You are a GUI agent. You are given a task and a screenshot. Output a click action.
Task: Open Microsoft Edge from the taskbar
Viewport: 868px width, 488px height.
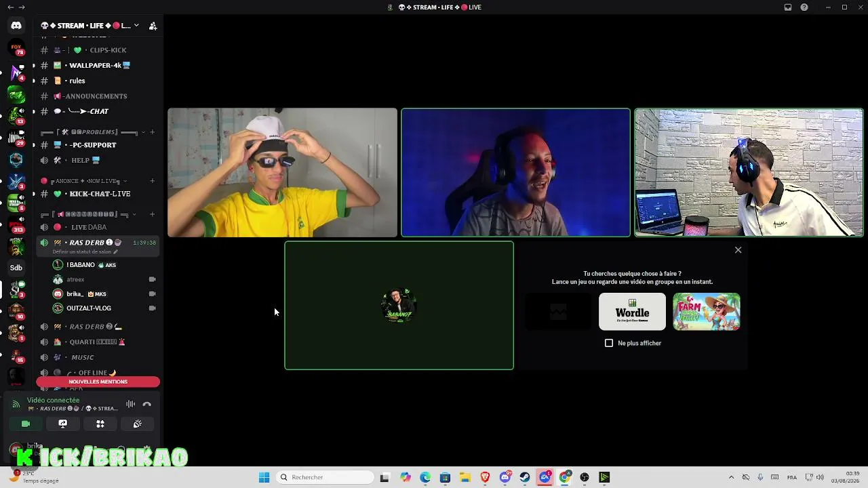coord(425,477)
